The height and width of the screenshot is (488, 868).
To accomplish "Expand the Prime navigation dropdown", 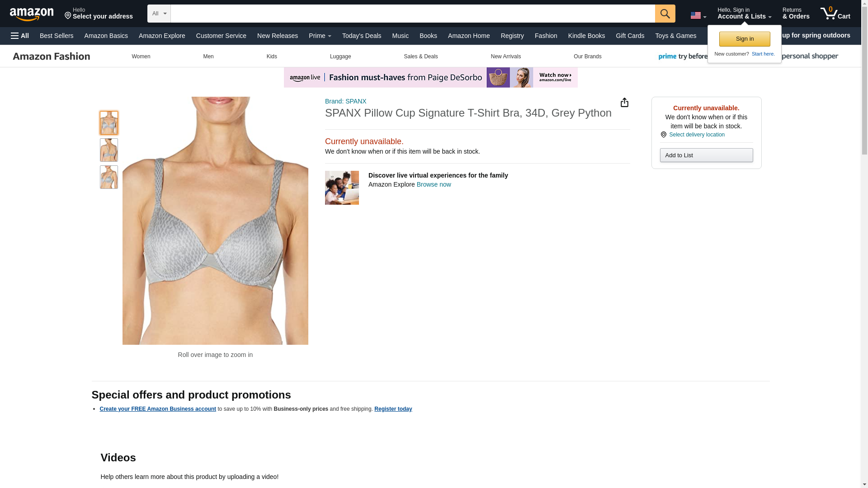I will tap(320, 36).
